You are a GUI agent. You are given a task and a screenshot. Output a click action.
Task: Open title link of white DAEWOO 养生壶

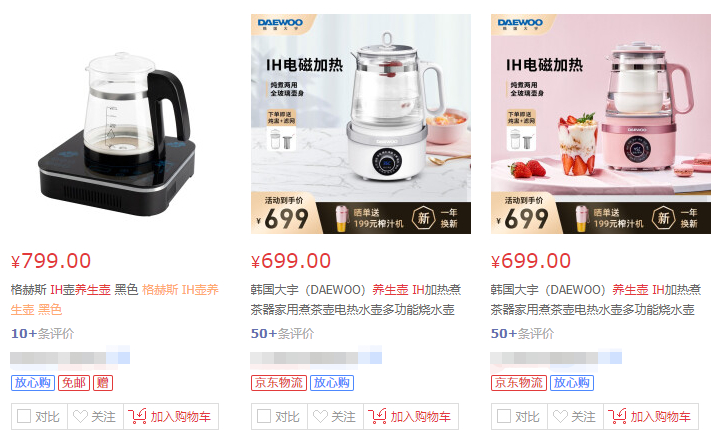coord(356,300)
